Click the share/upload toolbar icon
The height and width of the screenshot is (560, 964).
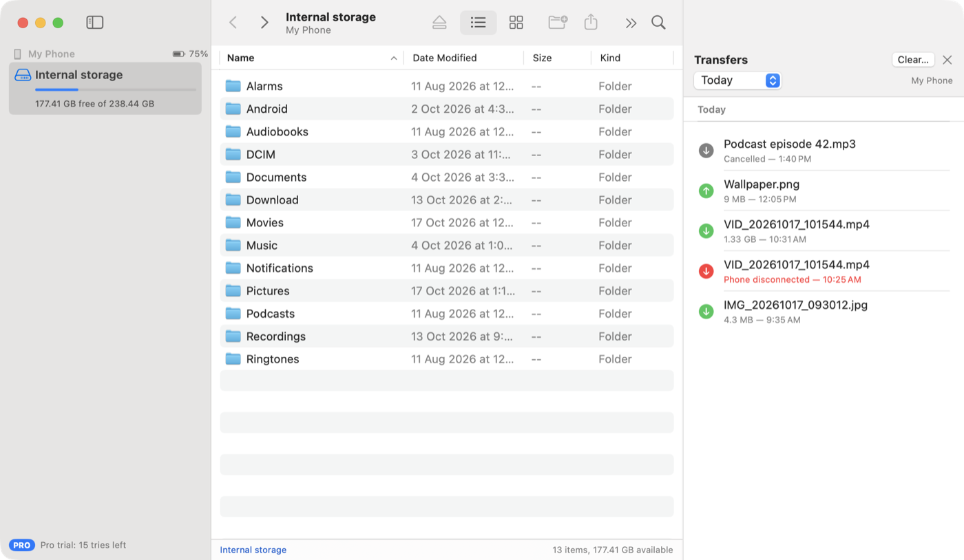click(591, 22)
